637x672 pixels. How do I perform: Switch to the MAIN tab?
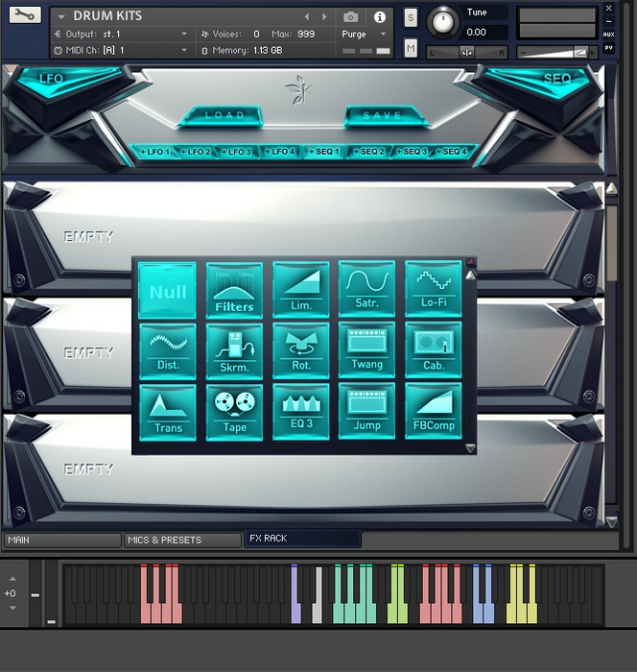61,540
